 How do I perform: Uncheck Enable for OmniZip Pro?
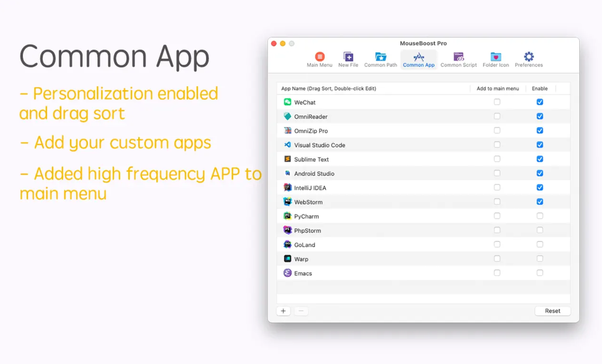pos(540,130)
